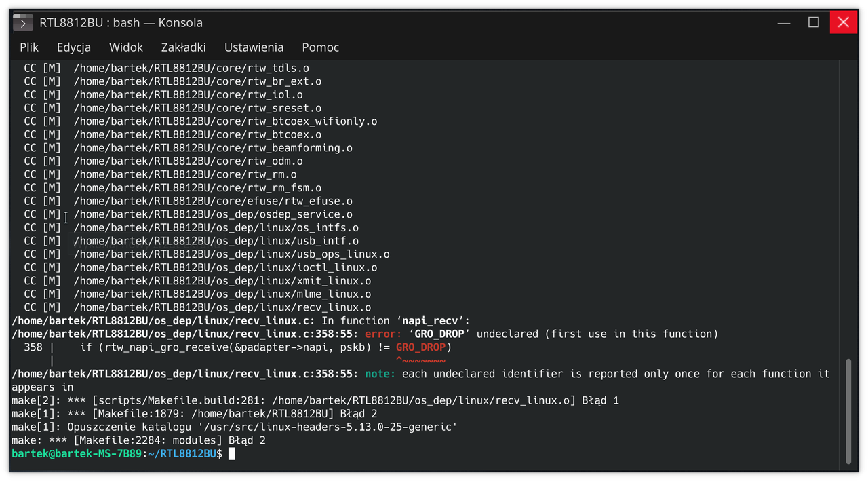Click the shell prompt cursor block
The width and height of the screenshot is (868, 481).
click(231, 453)
